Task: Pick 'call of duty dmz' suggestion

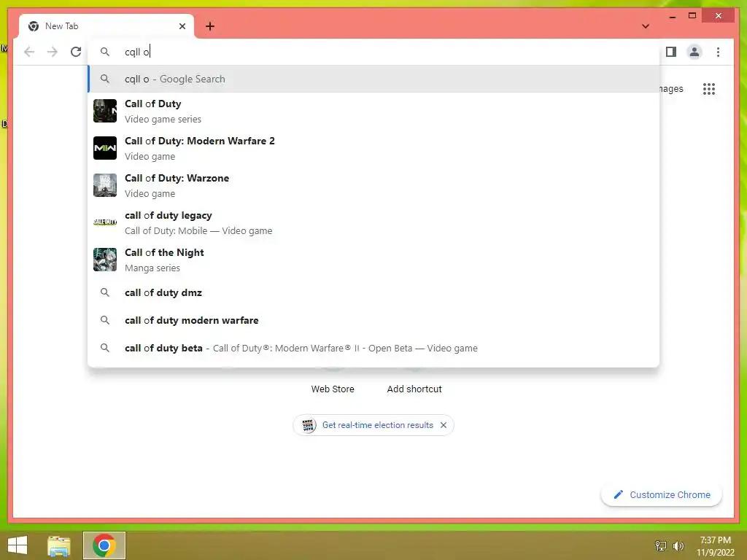Action: [374, 292]
